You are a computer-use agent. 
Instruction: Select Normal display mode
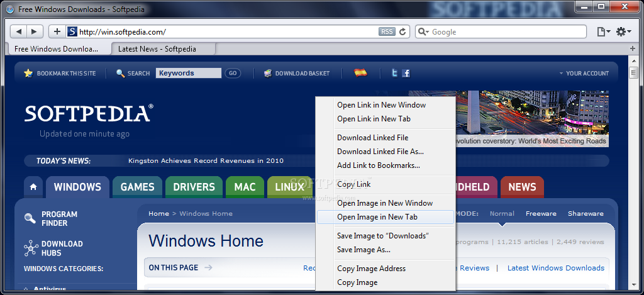[x=502, y=213]
